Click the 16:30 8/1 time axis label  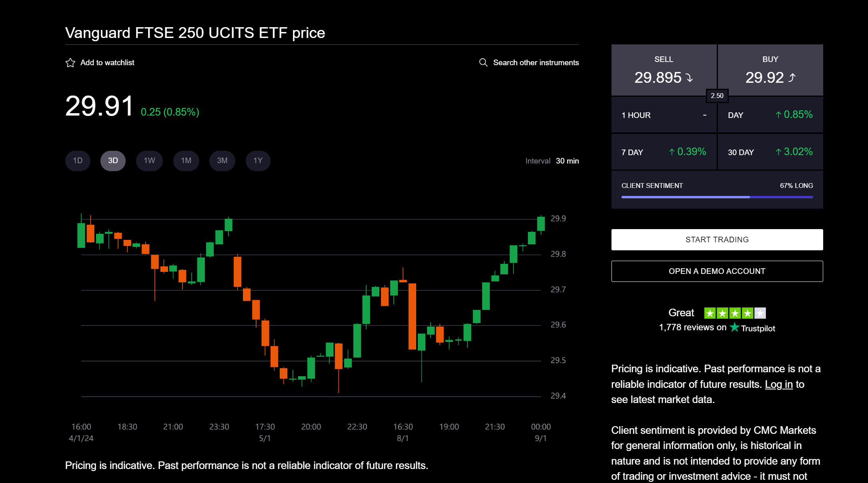pyautogui.click(x=403, y=433)
